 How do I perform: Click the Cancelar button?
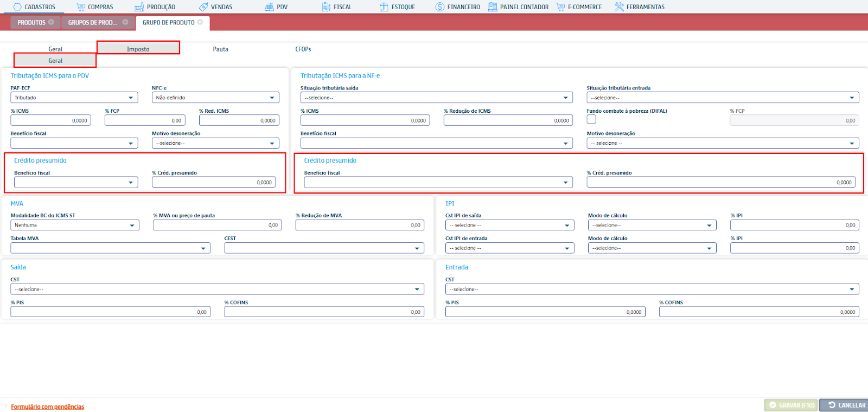844,405
